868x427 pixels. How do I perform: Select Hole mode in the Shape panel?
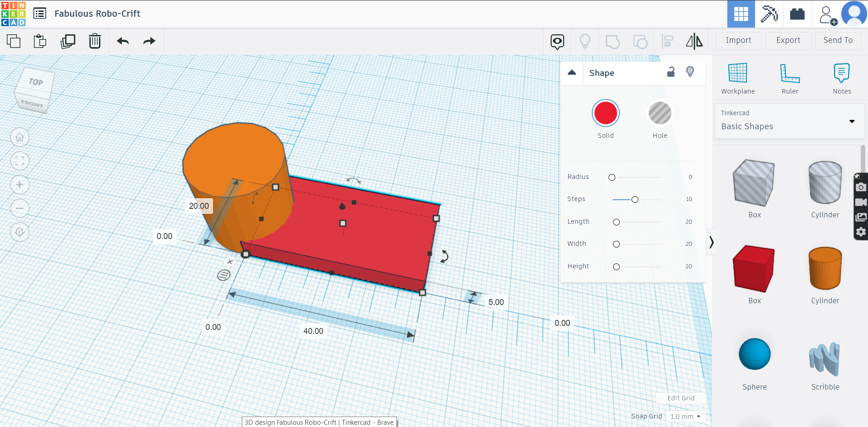660,113
